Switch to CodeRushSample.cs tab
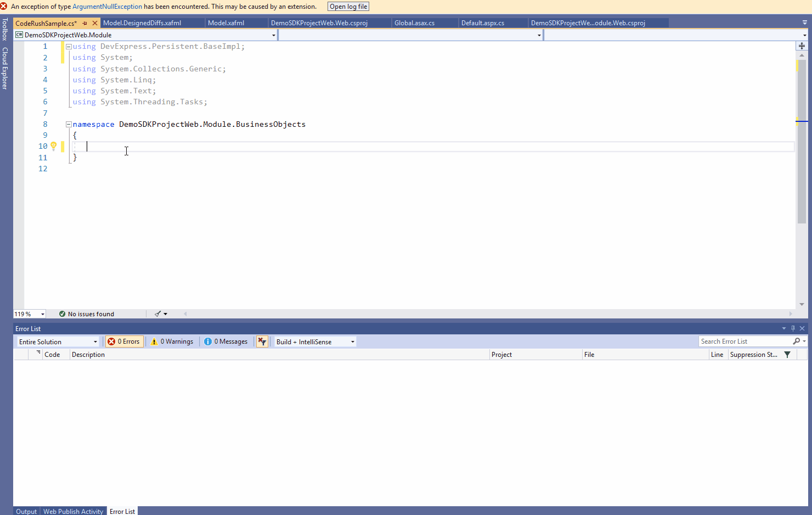The height and width of the screenshot is (515, 812). coord(46,23)
